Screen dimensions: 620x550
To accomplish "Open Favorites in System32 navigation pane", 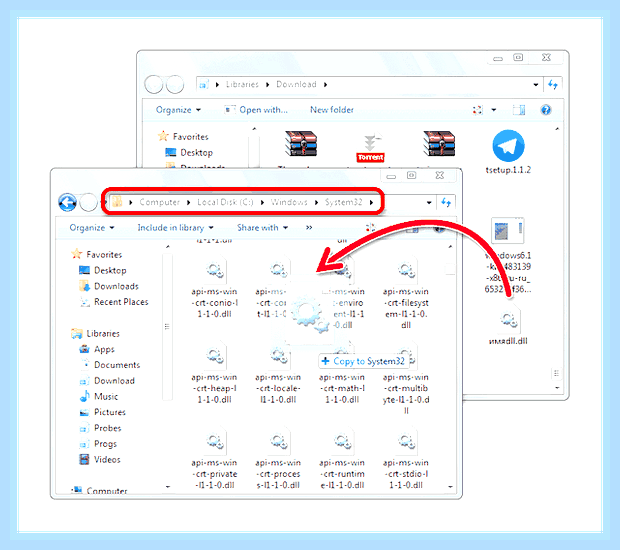I will pos(96,254).
